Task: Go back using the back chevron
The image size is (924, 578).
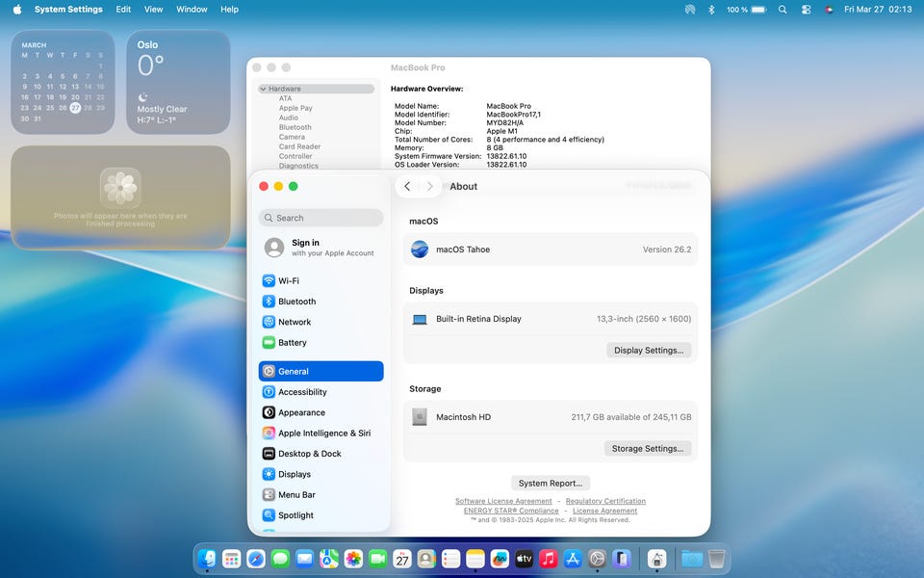Action: (x=407, y=187)
